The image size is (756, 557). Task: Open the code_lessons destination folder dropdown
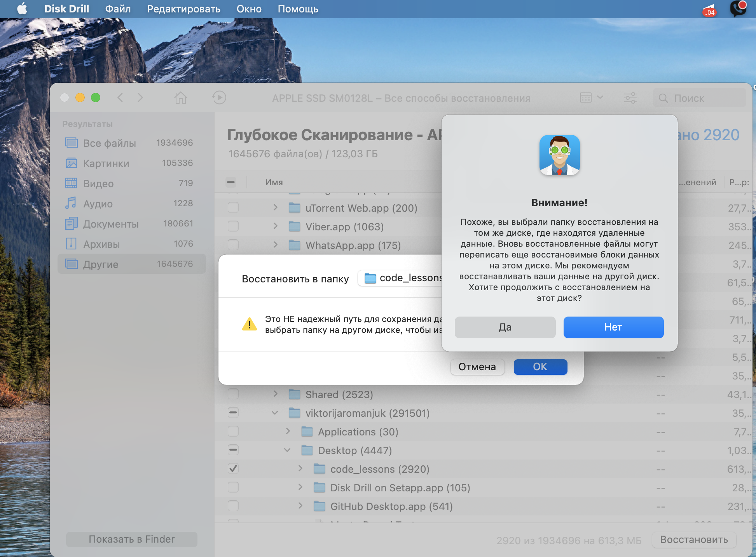[x=400, y=278]
